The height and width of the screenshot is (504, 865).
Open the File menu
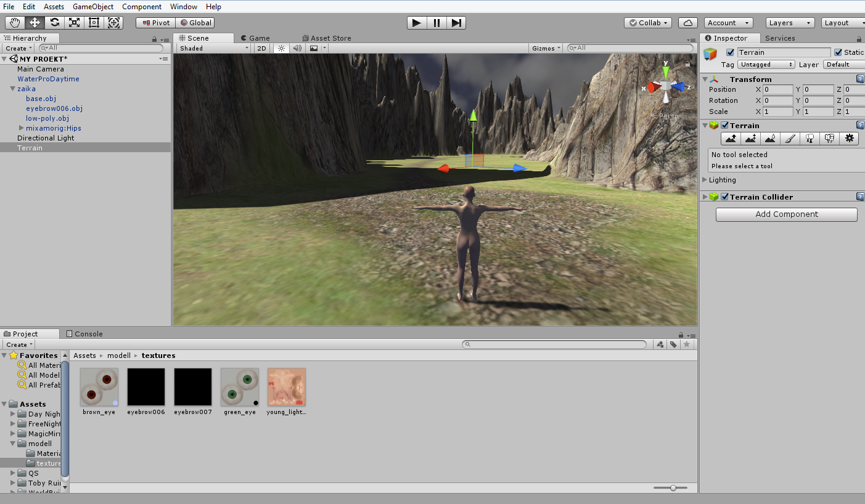[x=9, y=7]
